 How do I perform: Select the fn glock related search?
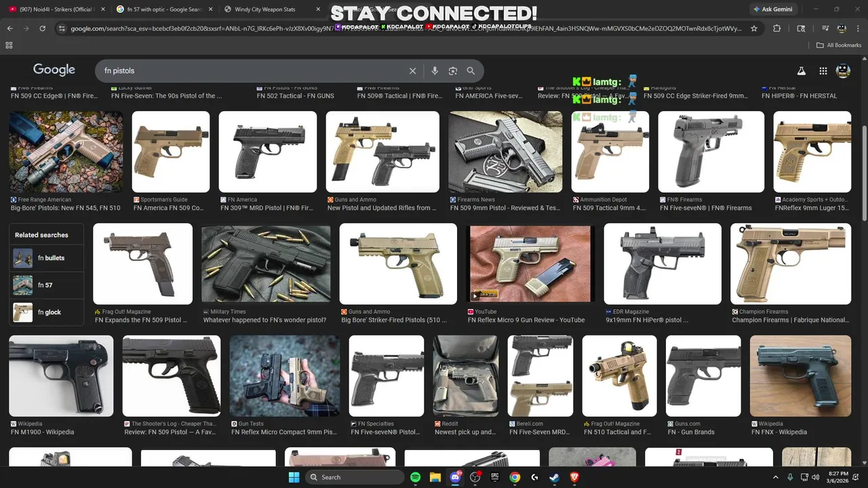(47, 312)
